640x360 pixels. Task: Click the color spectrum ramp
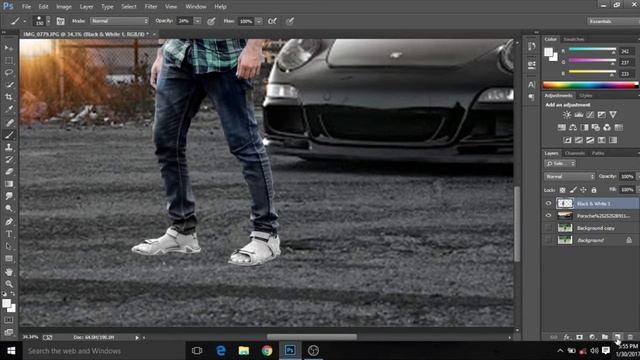pos(590,85)
